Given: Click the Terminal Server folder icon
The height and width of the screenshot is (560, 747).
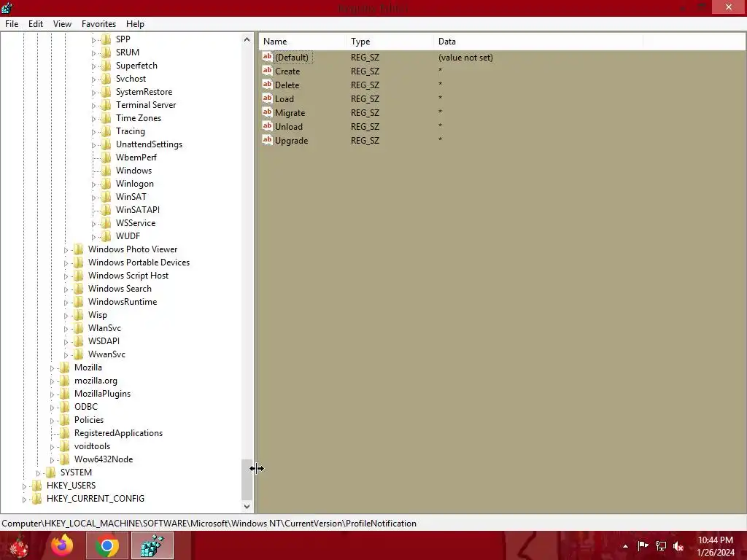Looking at the screenshot, I should (x=107, y=104).
